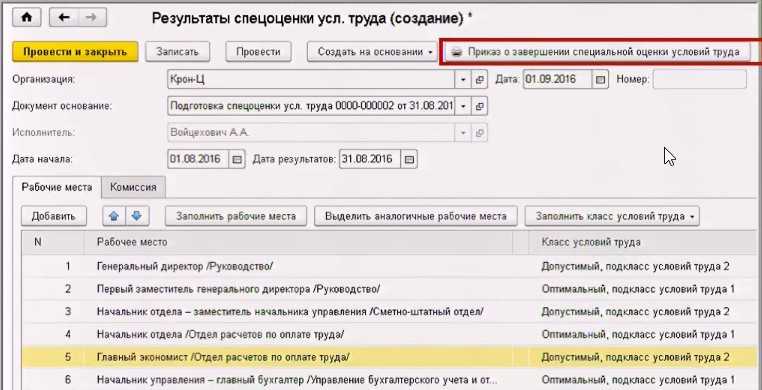Screen dimensions: 762x390
Task: Go to the home page icon
Action: 26,18
